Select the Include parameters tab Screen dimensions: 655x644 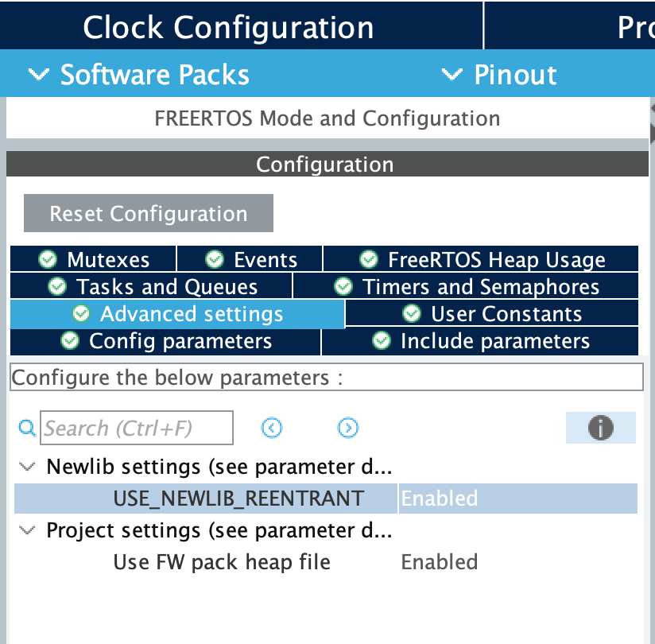pos(481,342)
